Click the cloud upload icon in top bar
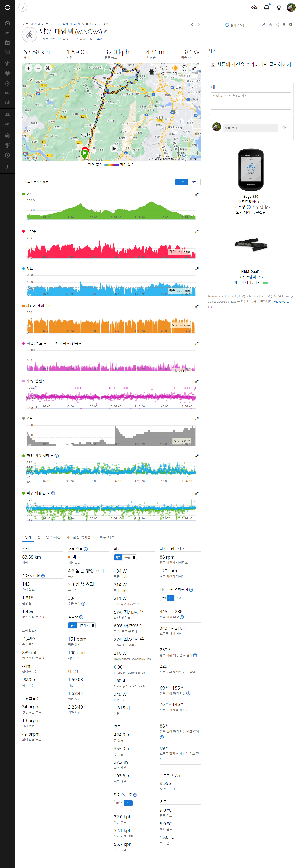This screenshot has width=301, height=868. [255, 7]
